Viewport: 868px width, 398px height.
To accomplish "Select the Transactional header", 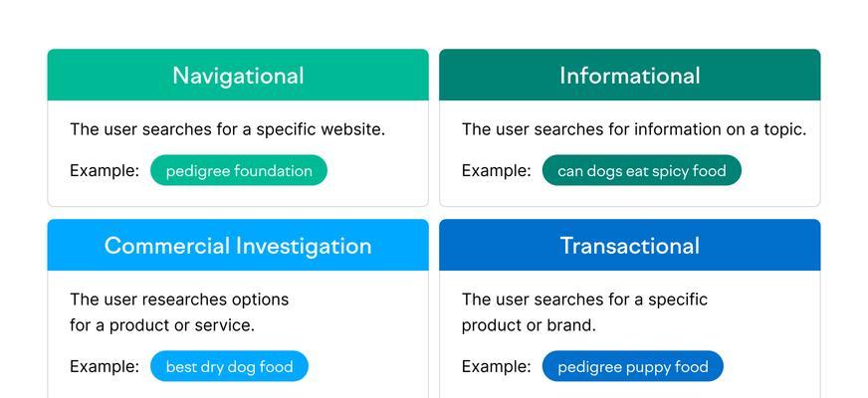I will (629, 245).
